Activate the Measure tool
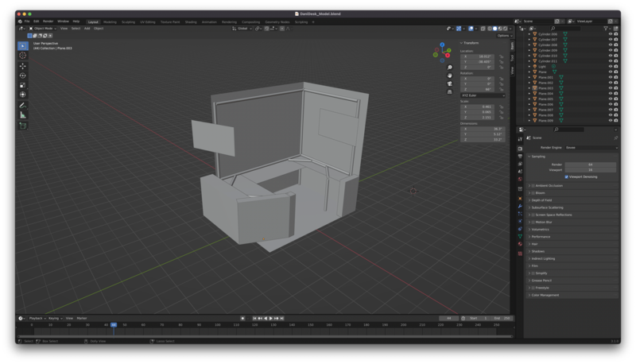The width and height of the screenshot is (636, 364). point(22,115)
